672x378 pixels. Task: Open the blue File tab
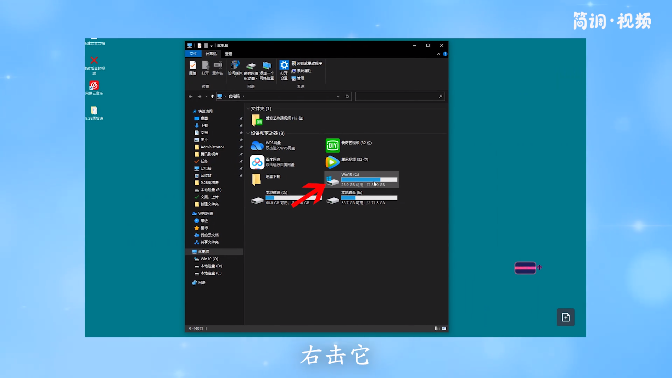point(193,54)
